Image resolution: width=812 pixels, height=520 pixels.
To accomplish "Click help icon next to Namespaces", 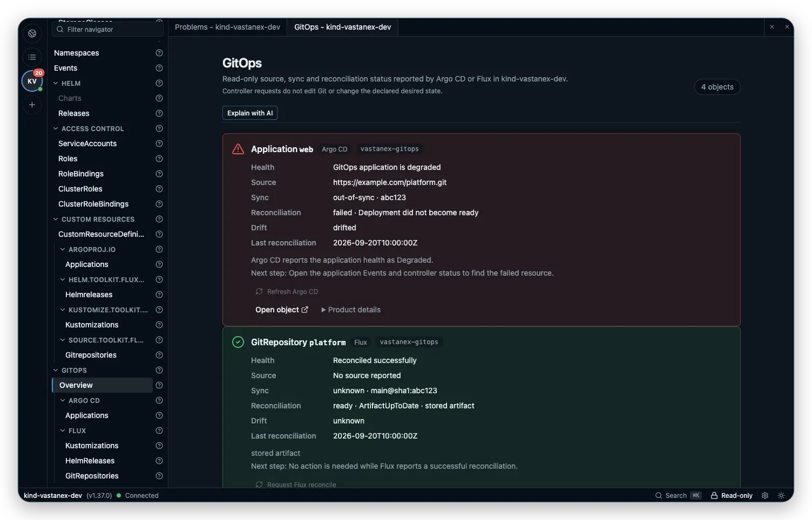I will (x=159, y=53).
